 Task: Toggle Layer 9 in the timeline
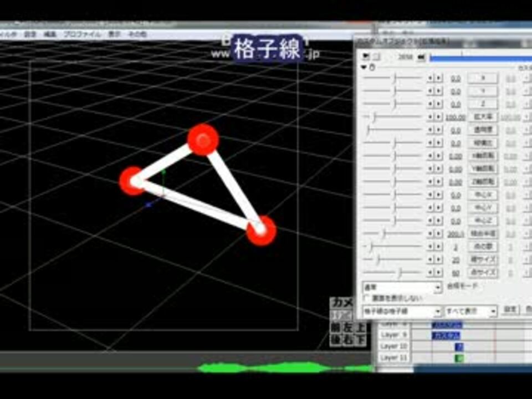pyautogui.click(x=393, y=335)
